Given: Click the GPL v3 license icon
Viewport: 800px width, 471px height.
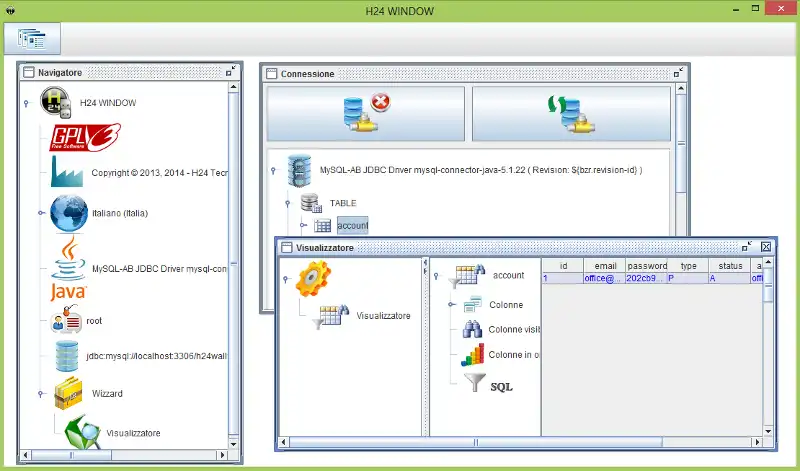Looking at the screenshot, I should [x=85, y=137].
